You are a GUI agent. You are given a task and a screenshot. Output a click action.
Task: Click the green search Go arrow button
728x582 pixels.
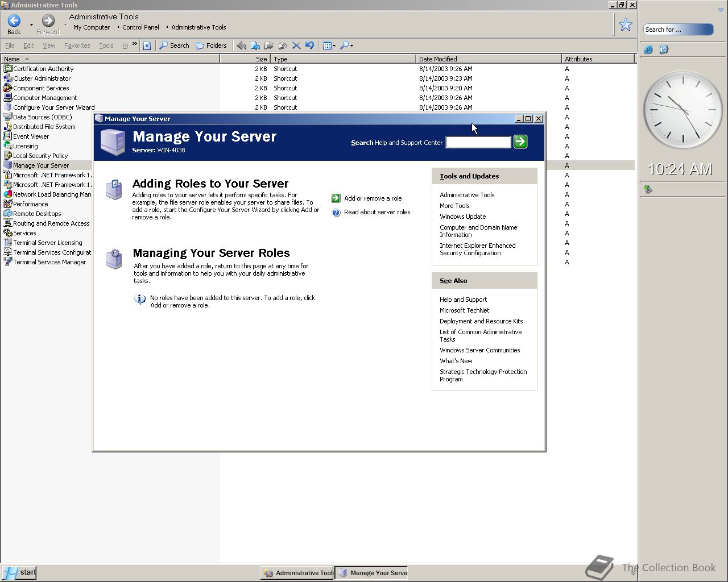coord(520,142)
